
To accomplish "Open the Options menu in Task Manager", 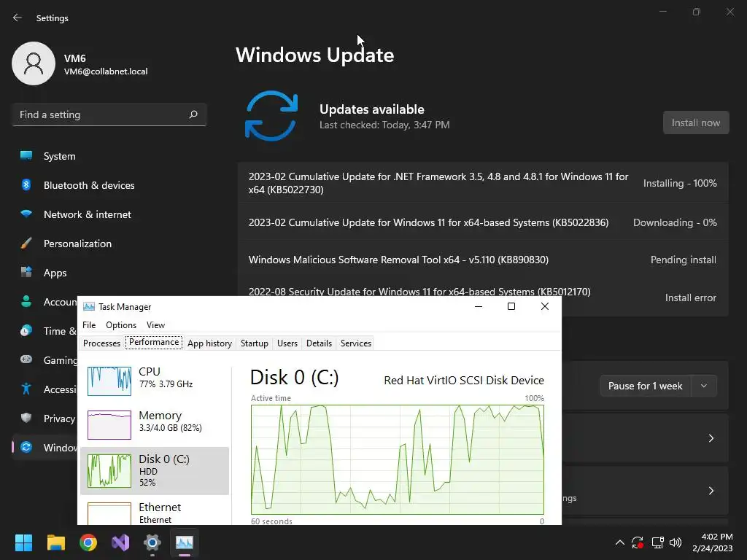I will (x=121, y=324).
